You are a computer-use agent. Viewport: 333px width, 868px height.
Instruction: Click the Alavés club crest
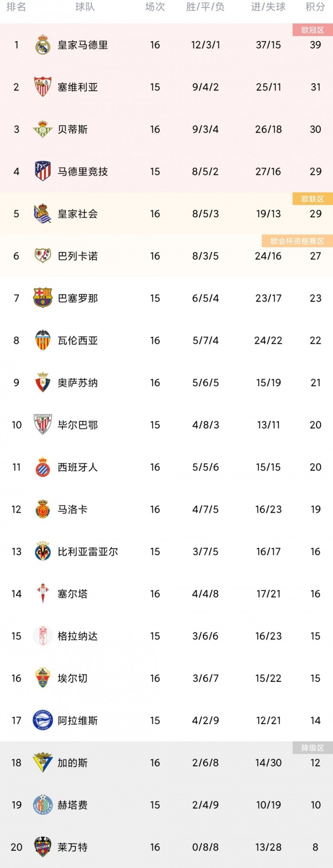pos(43,720)
